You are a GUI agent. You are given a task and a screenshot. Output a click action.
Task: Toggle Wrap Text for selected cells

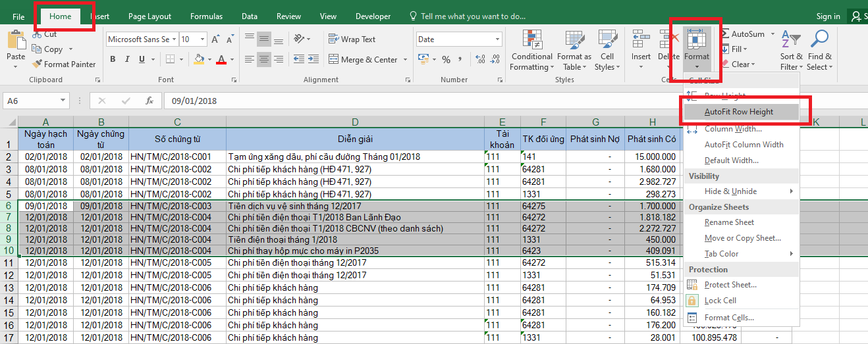pos(352,39)
